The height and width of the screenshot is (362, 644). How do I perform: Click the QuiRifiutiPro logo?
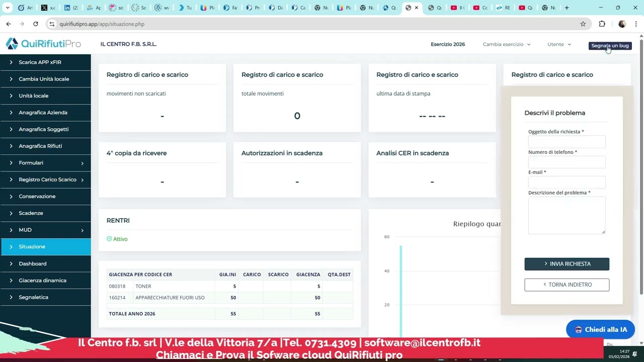point(43,44)
